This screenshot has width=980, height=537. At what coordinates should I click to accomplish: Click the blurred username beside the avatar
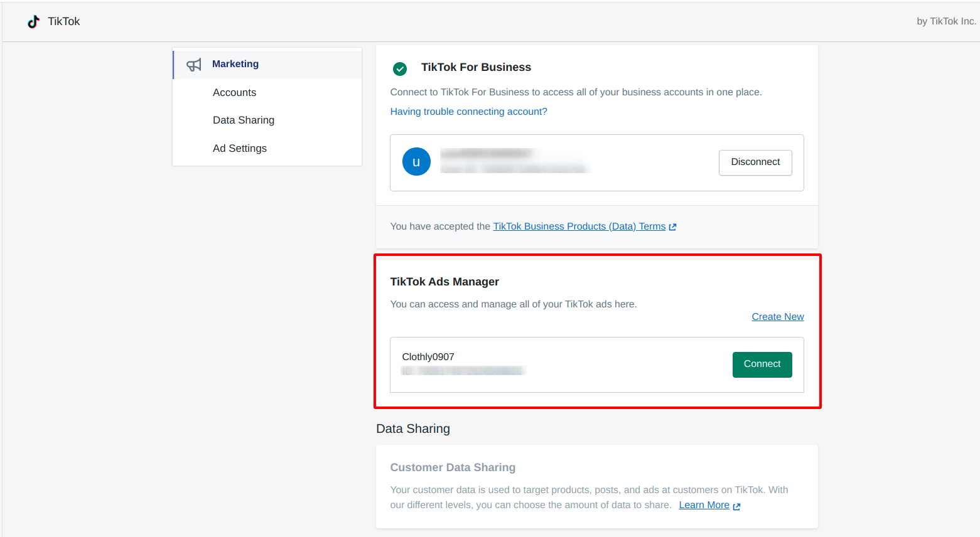click(487, 154)
